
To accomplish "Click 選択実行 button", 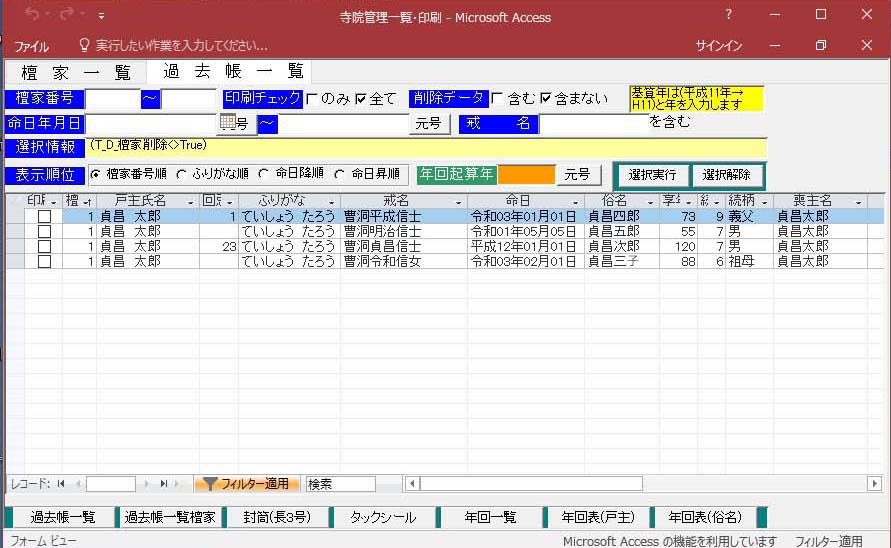I will point(652,175).
